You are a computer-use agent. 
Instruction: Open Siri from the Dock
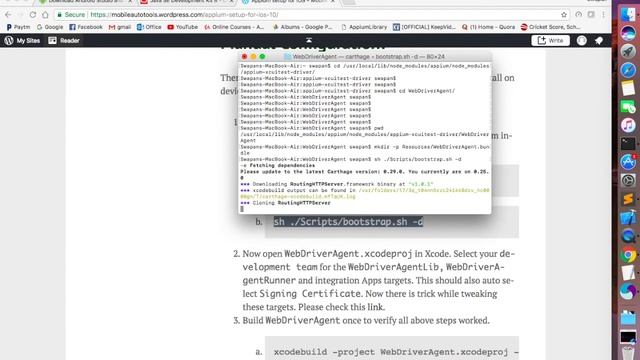tap(628, 33)
